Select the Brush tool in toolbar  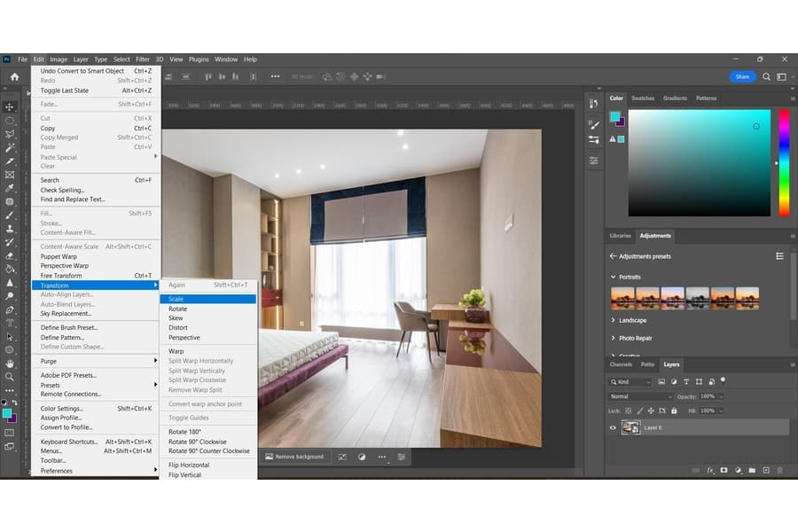pos(10,215)
